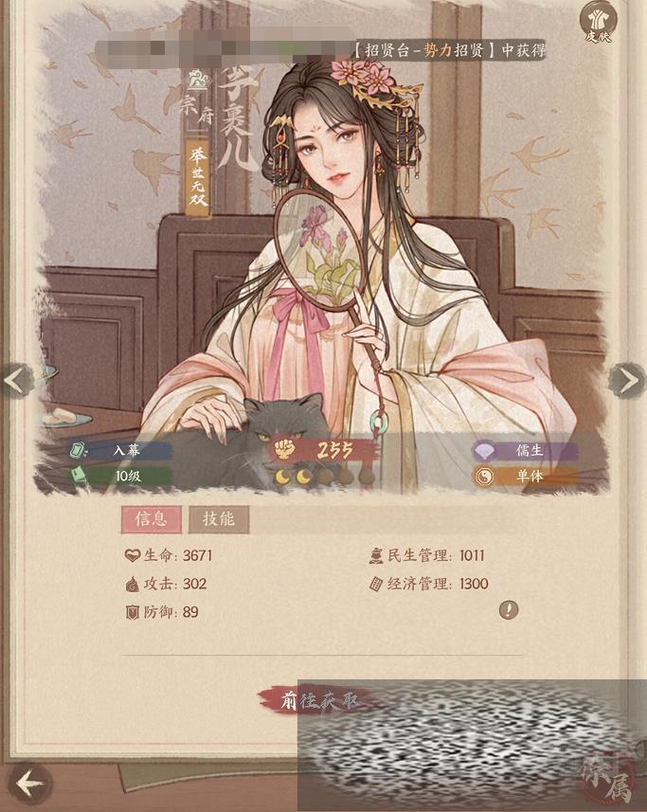Switch to the 技能 tab

pyautogui.click(x=219, y=519)
